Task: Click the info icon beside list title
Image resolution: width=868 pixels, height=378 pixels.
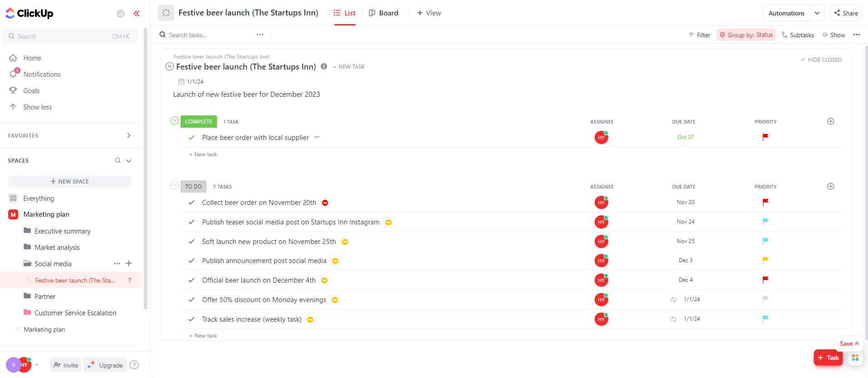Action: coord(324,66)
